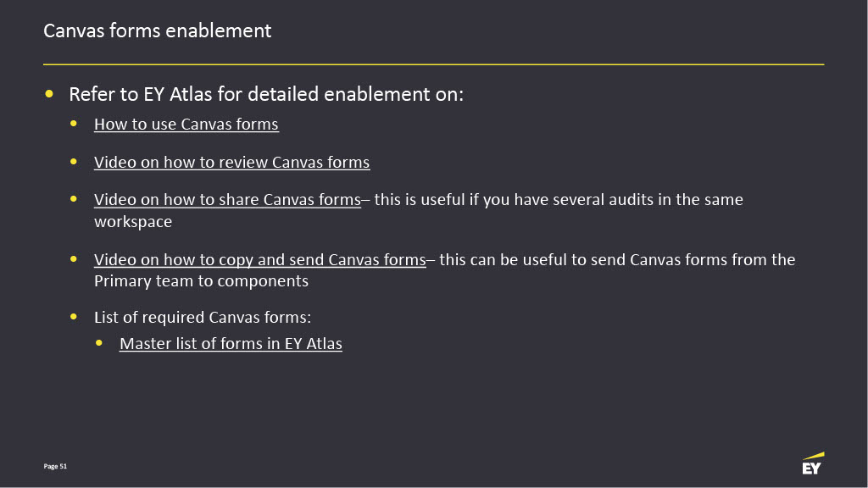Click the word workspace on its own line
Screen dimensions: 868x488
[133, 222]
